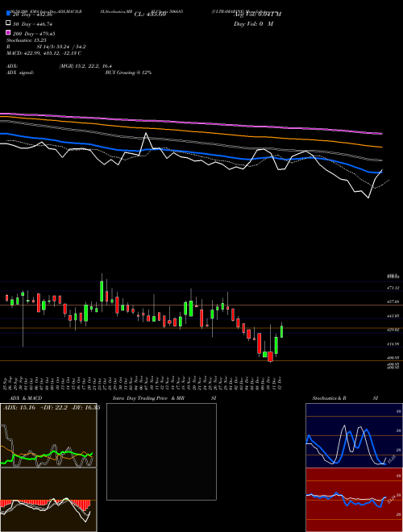This screenshot has width=403, height=532.
Task: Click the 'ADX & MACD' panel title
Action: tap(26, 398)
